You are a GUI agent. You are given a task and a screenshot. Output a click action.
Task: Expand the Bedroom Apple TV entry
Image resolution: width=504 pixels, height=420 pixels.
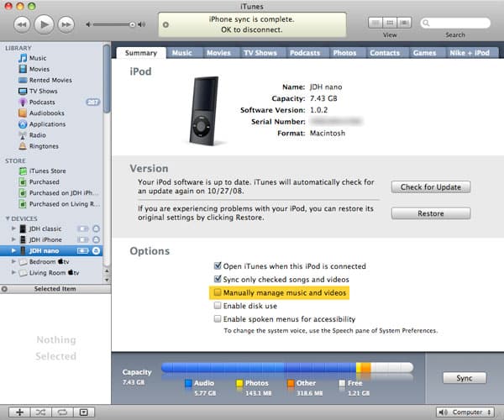(x=13, y=261)
